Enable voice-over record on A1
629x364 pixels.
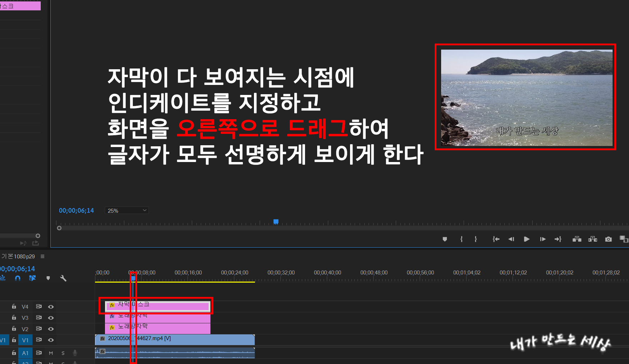point(75,353)
